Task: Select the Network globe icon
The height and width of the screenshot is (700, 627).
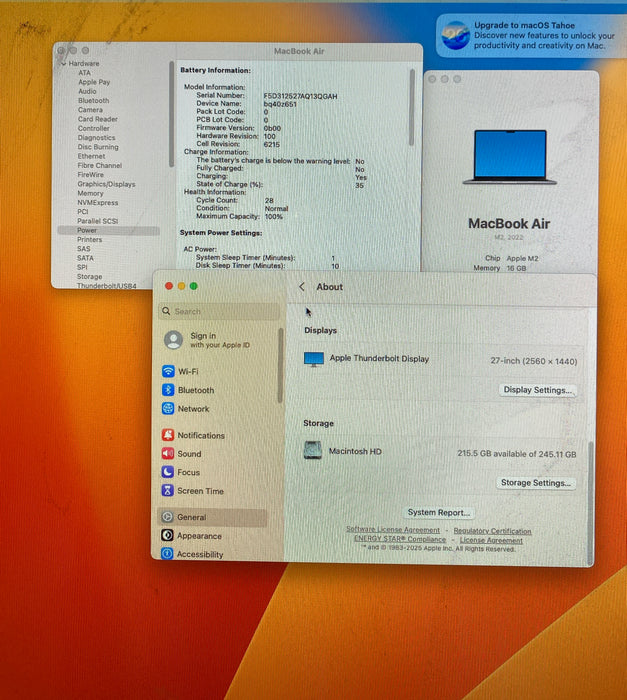Action: (x=168, y=408)
